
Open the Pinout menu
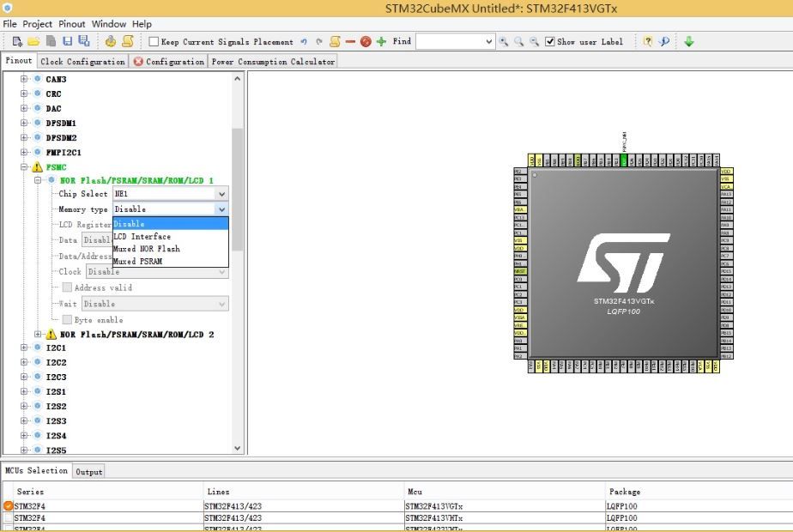tap(72, 24)
